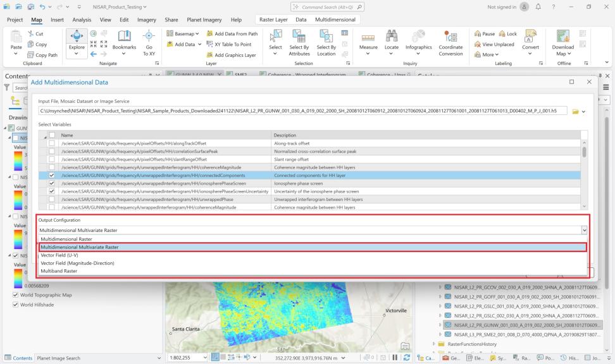Image resolution: width=615 pixels, height=364 pixels.
Task: Toggle World Hillshade layer visibility
Action: [16, 305]
